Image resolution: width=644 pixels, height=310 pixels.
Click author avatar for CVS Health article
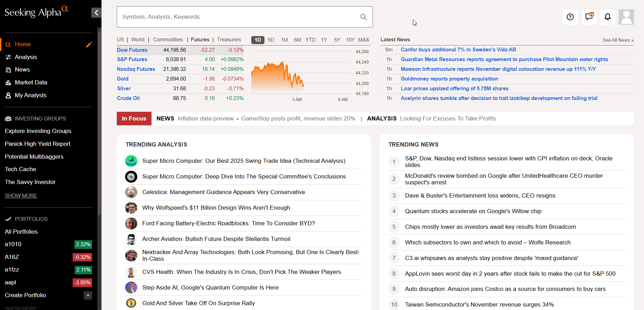pos(131,272)
